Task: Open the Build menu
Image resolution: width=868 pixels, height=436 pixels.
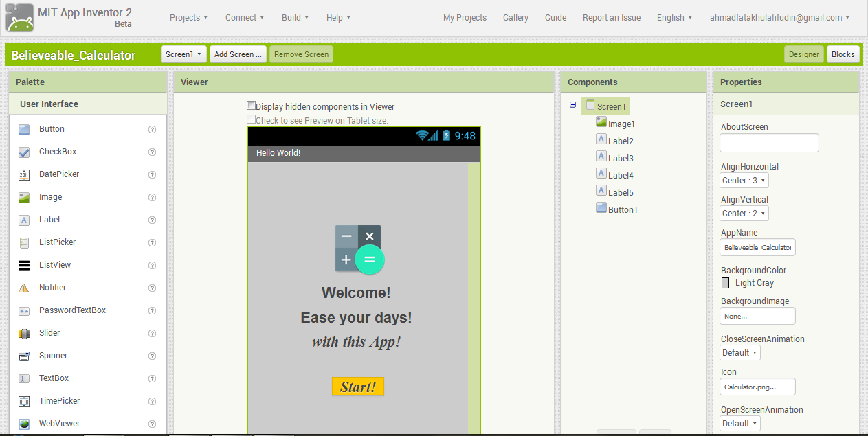Action: point(295,18)
